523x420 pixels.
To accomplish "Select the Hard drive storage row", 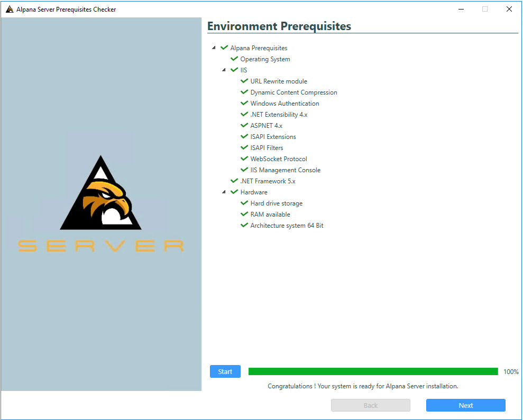I will point(271,203).
